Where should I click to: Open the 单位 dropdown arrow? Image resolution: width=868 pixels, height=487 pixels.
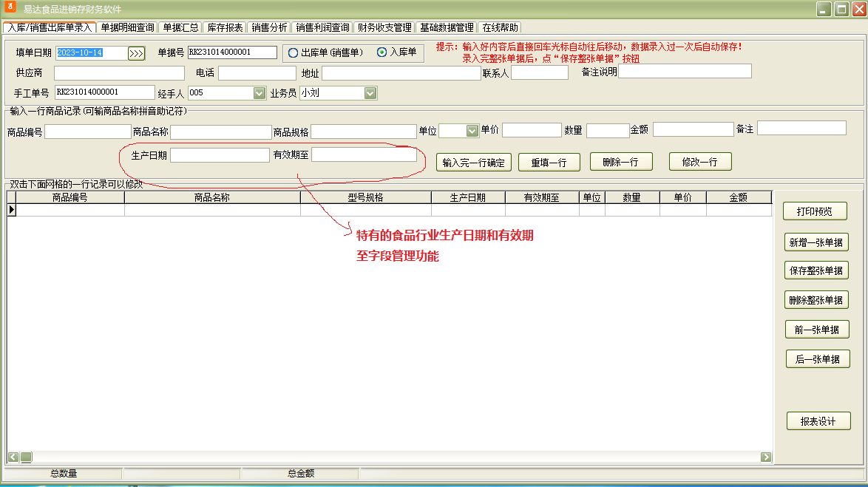[472, 131]
